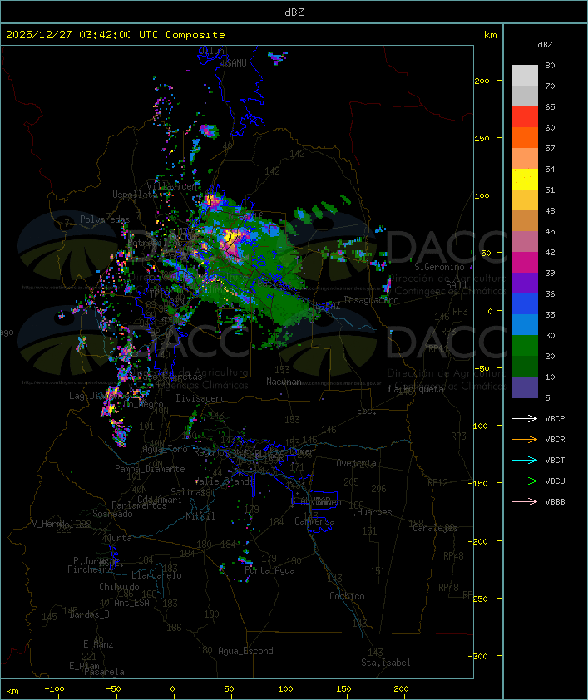Viewport: 588px width, 700px height.
Task: Click the -300 vertical axis label
Action: pos(480,656)
